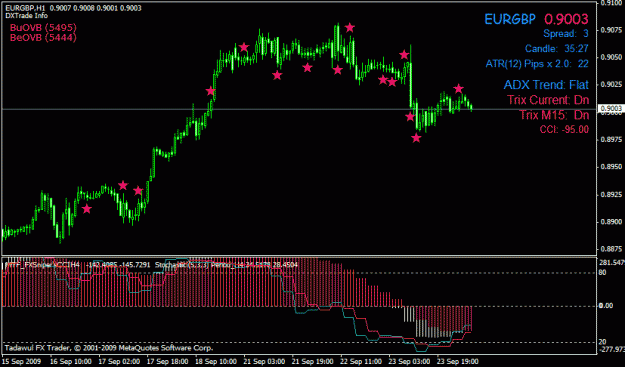This screenshot has height=367, width=625.
Task: Click the 0.8900 price axis label
Action: (x=612, y=222)
